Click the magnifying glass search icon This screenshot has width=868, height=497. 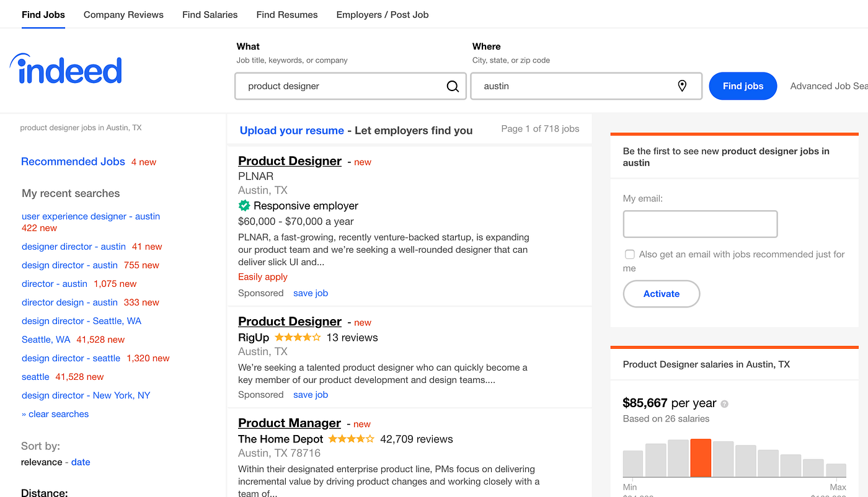point(453,86)
